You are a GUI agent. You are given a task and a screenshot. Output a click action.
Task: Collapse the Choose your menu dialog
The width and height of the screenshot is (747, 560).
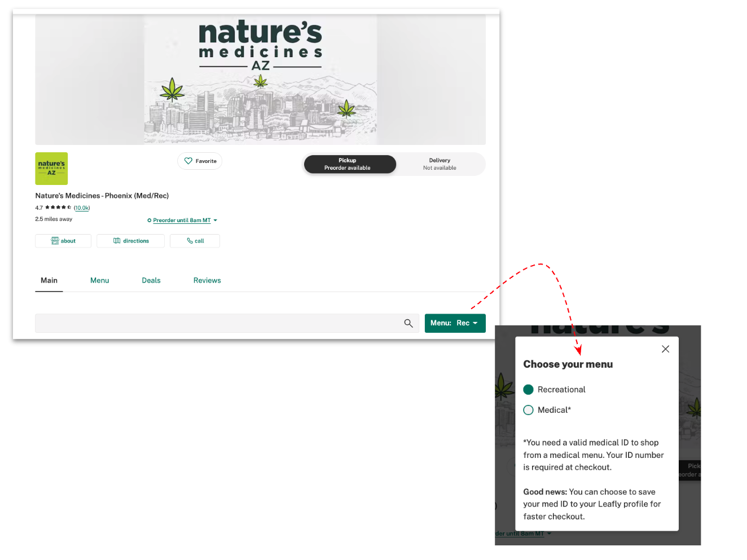[x=665, y=349]
